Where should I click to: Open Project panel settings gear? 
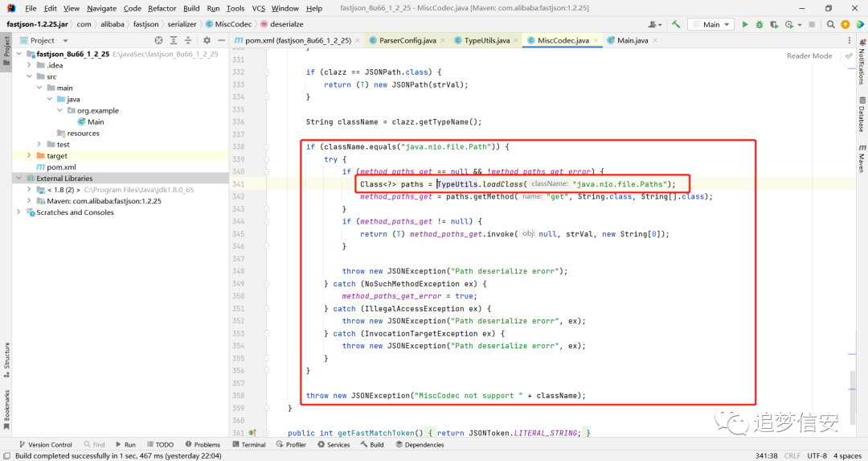coord(207,40)
